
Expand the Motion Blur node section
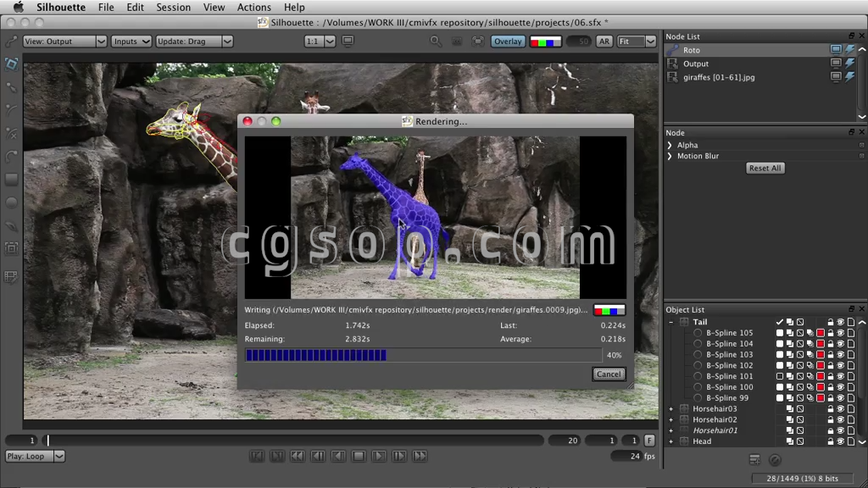coord(670,156)
